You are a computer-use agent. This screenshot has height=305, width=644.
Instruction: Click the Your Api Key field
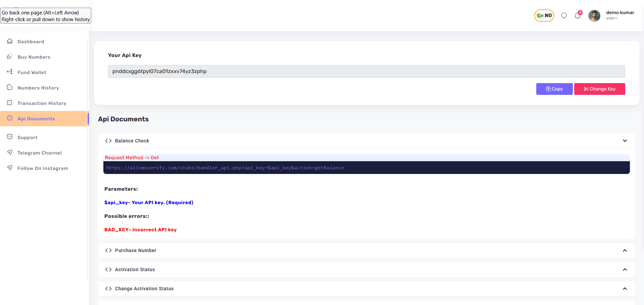click(366, 71)
